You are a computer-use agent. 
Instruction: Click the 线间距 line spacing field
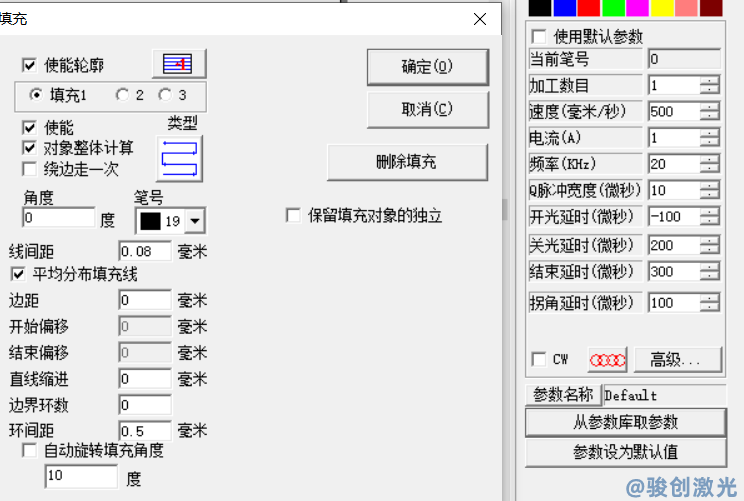[x=145, y=251]
